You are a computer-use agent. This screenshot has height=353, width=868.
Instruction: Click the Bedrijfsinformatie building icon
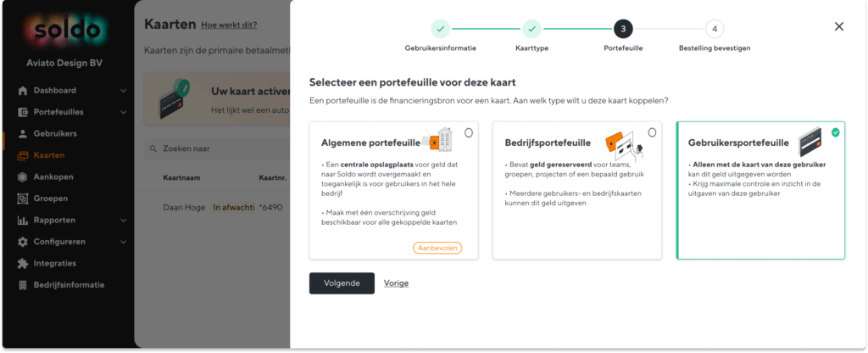23,285
